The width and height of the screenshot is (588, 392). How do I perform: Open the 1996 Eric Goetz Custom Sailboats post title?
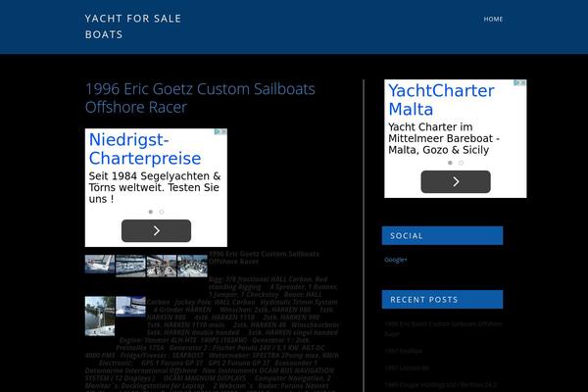pos(200,98)
